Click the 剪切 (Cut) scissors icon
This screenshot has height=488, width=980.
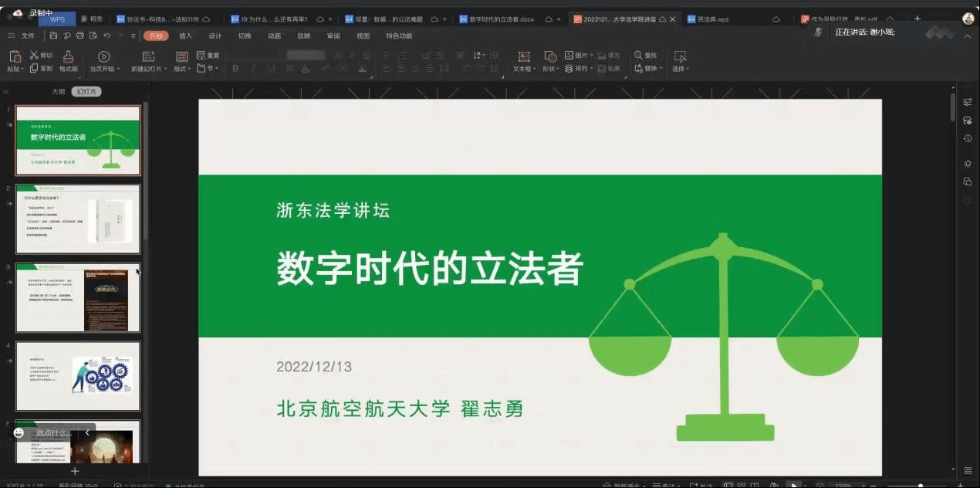(x=35, y=56)
